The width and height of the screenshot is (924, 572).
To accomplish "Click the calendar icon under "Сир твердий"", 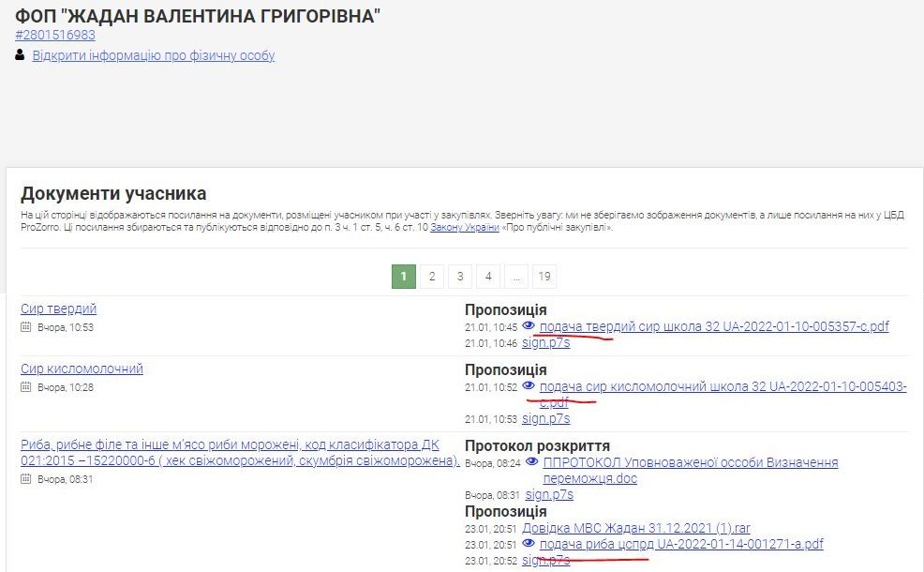I will 26,326.
